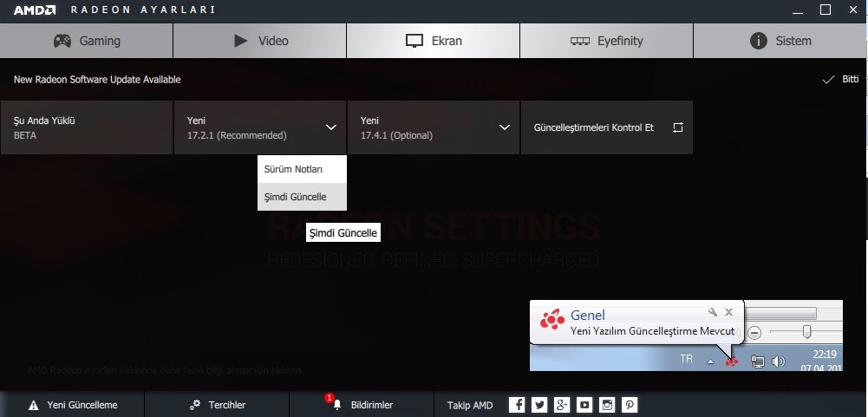Click the red Radeon tray icon
868x417 pixels.
[732, 361]
